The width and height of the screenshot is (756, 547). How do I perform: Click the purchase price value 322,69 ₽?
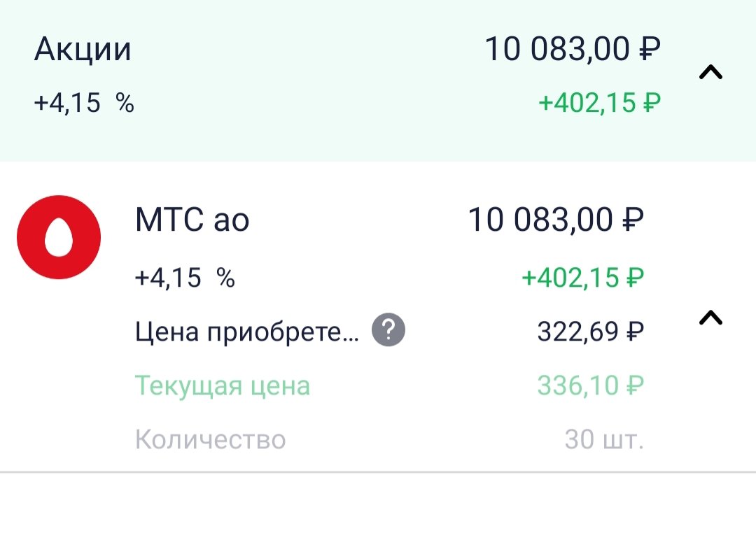pos(590,332)
